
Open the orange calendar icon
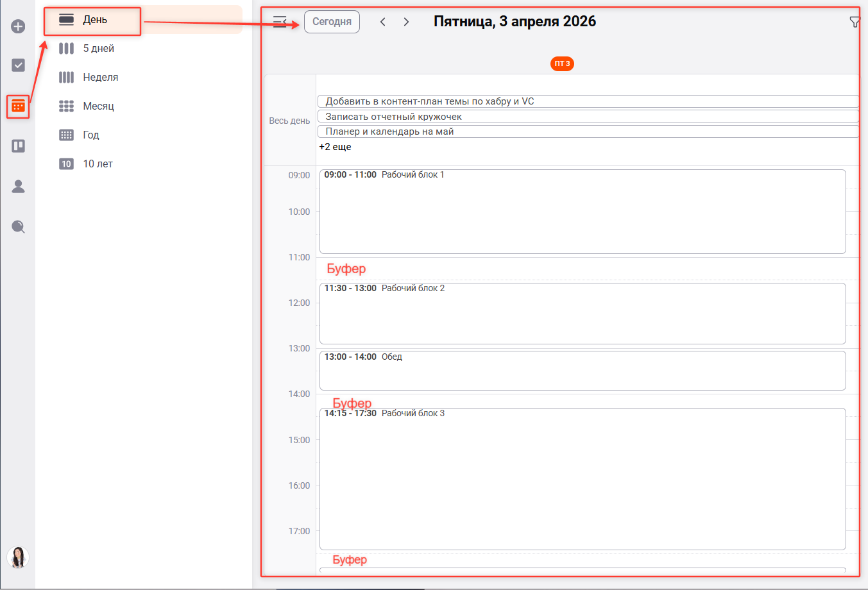coord(18,106)
